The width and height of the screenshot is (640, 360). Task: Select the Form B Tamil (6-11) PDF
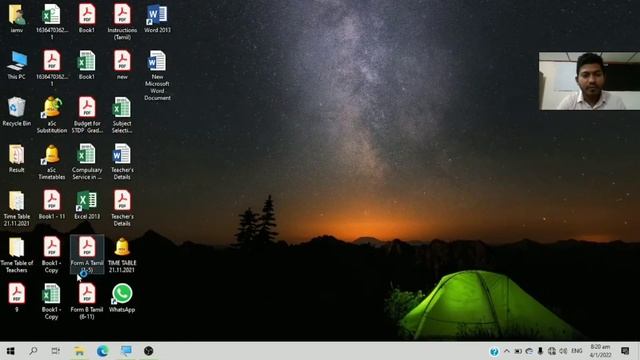(x=87, y=301)
